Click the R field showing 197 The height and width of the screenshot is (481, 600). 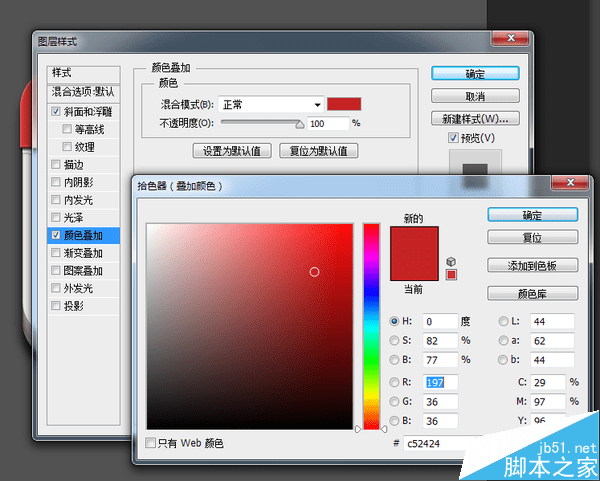pos(440,382)
